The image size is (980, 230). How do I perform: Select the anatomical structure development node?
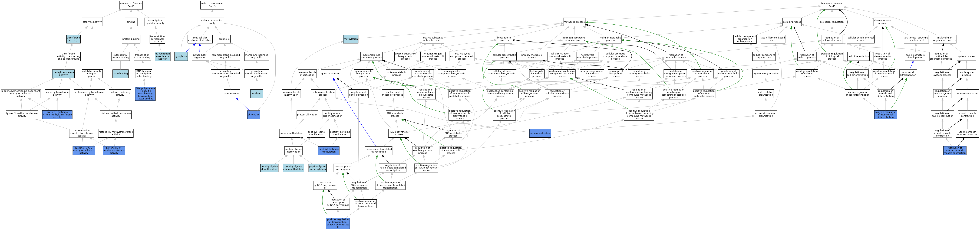(916, 39)
